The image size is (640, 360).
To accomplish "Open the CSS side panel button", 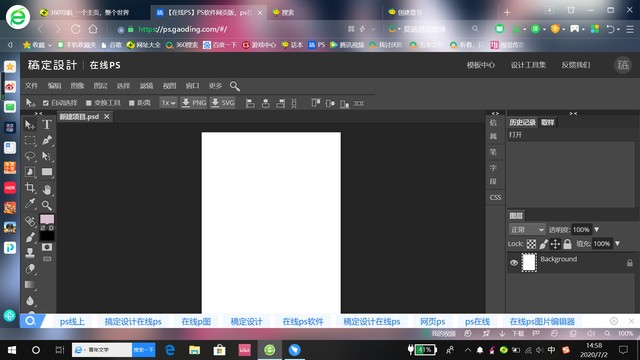I will pos(495,198).
